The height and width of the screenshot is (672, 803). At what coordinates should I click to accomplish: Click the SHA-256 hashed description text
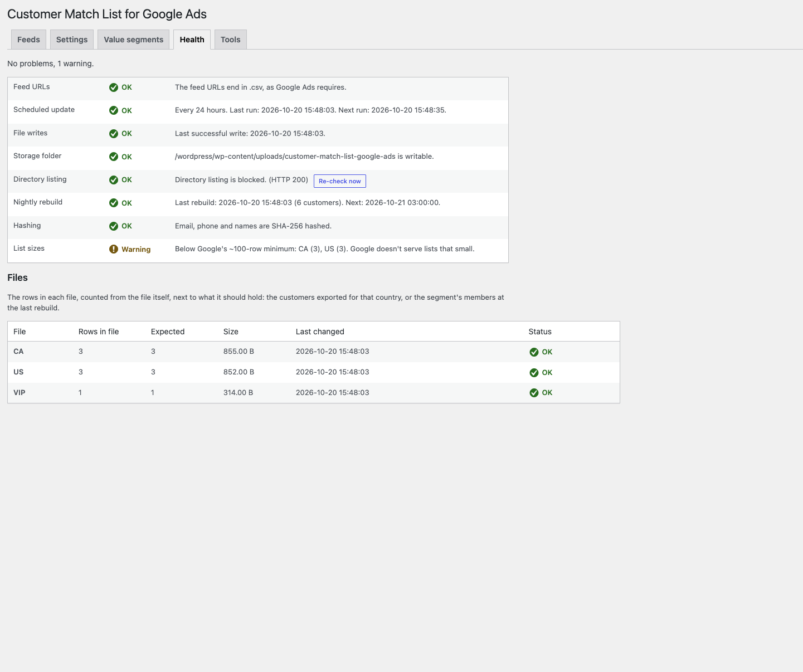coord(253,226)
